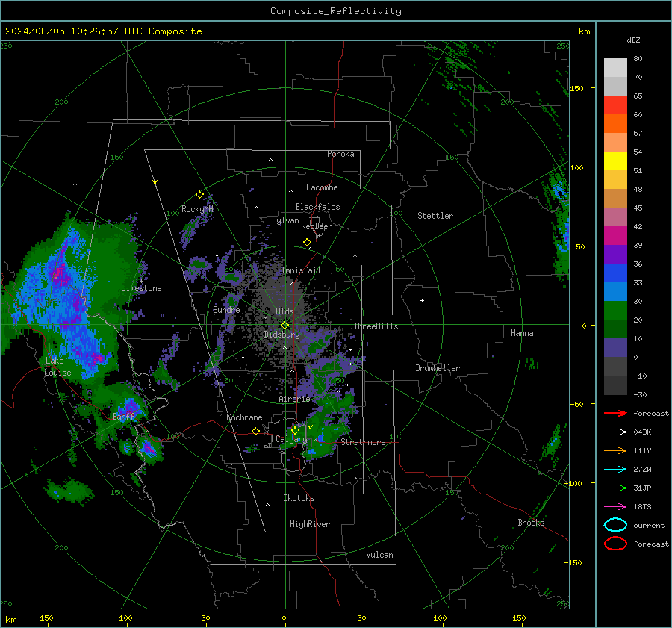The image size is (672, 628).
Task: Click the Lake Louise label
Action: tap(57, 367)
